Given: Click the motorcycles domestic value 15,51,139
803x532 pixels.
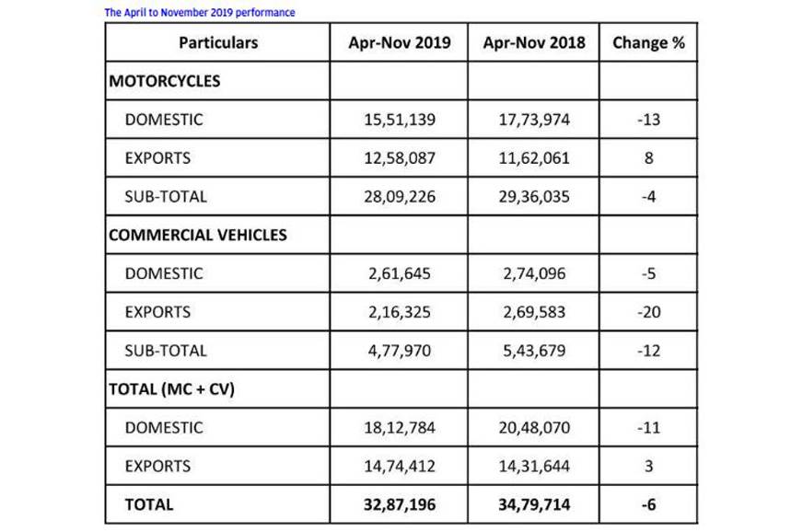Looking at the screenshot, I should 400,120.
